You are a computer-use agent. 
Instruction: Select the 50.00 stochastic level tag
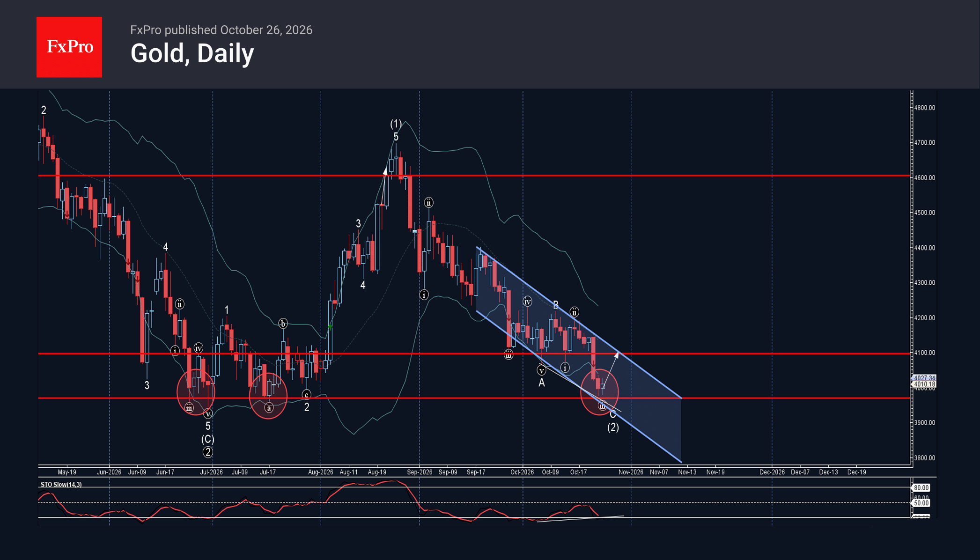click(921, 503)
